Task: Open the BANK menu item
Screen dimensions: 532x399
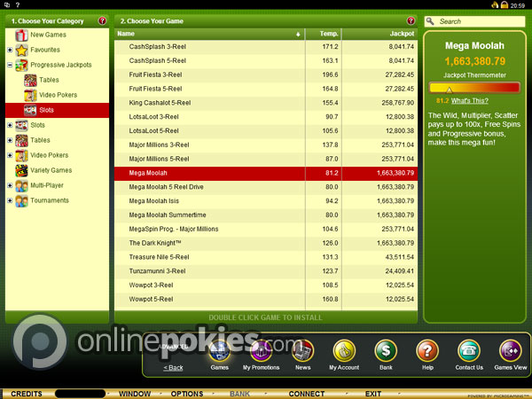Action: coord(240,394)
